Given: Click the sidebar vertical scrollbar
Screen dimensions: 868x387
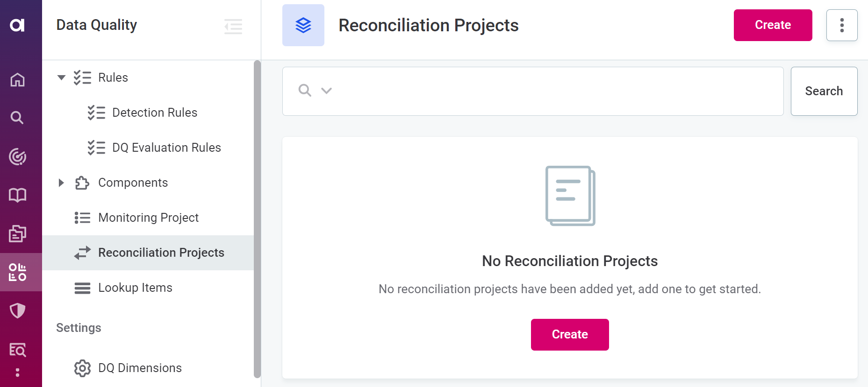Looking at the screenshot, I should tap(257, 218).
